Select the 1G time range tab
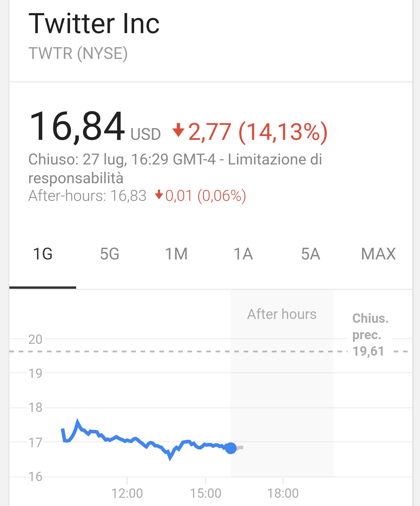Screen dimensions: 420x506 pyautogui.click(x=43, y=254)
